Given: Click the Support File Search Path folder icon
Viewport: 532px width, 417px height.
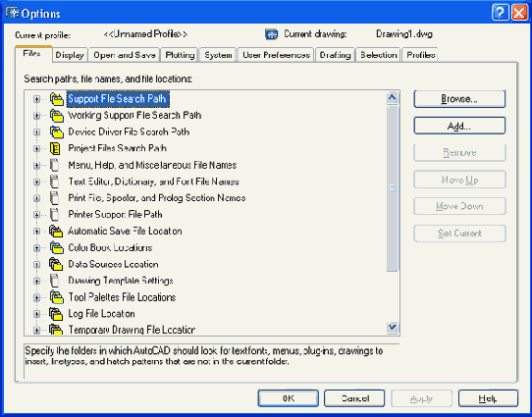Looking at the screenshot, I should (57, 99).
